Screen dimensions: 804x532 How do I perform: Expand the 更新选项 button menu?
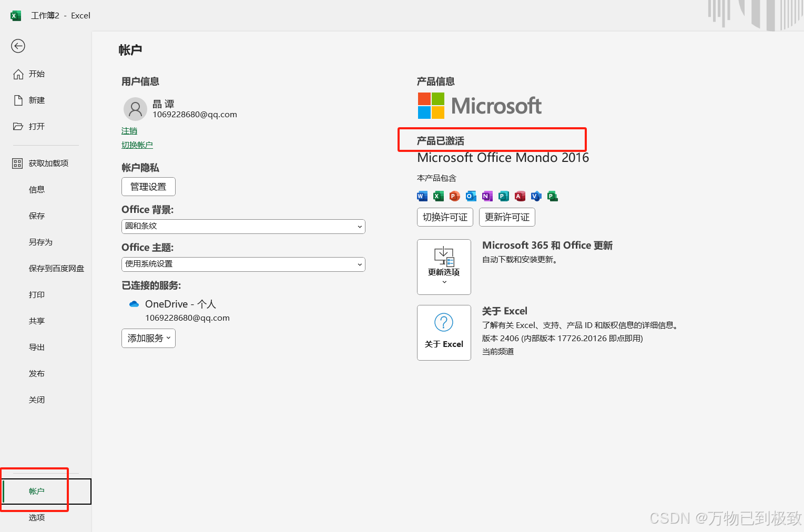(444, 267)
